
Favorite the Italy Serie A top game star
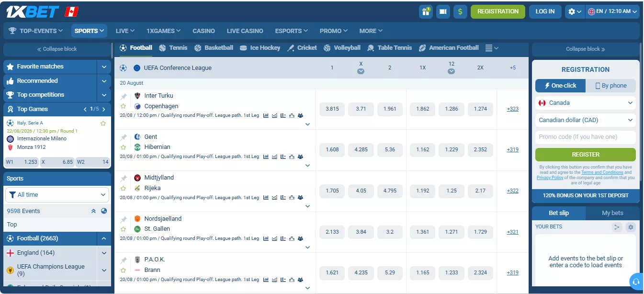point(103,123)
